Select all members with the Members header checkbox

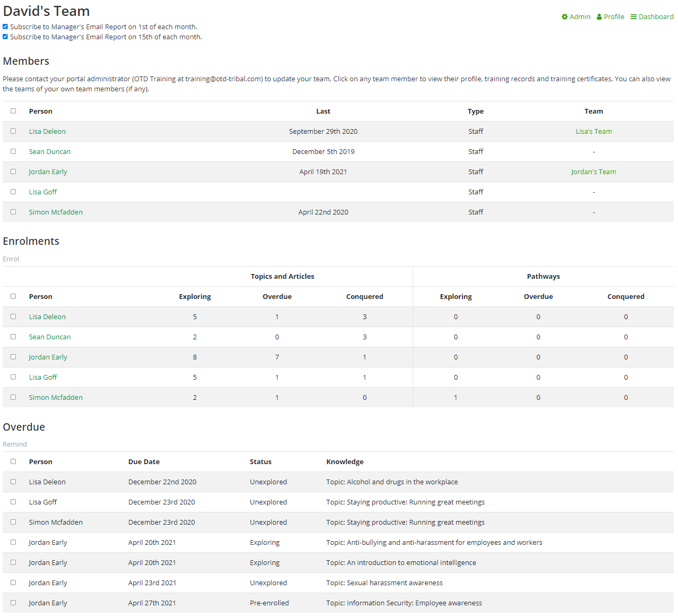(x=13, y=111)
